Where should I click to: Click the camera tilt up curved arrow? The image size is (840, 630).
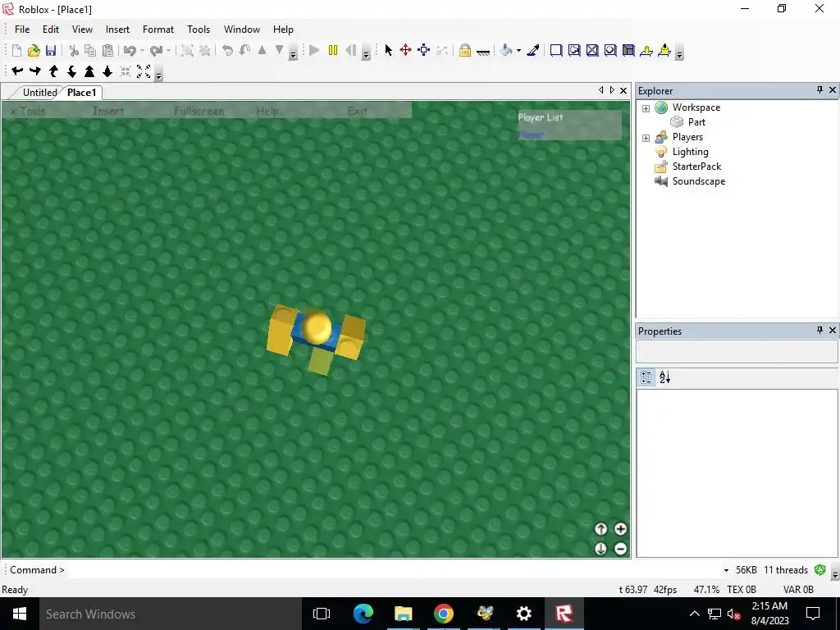pyautogui.click(x=53, y=71)
